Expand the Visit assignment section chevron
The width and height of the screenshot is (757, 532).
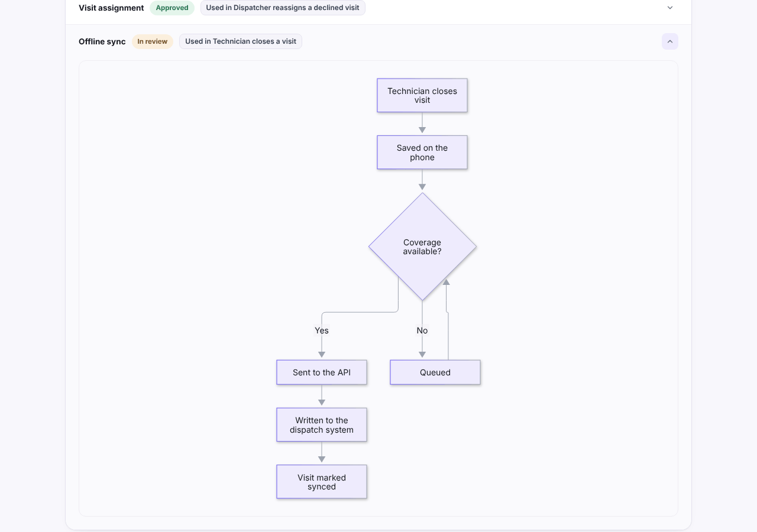coord(670,8)
